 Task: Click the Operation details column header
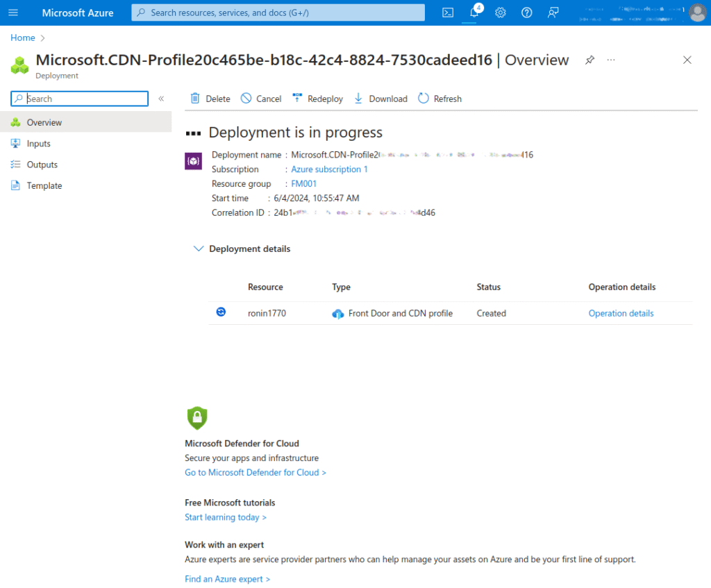[621, 287]
